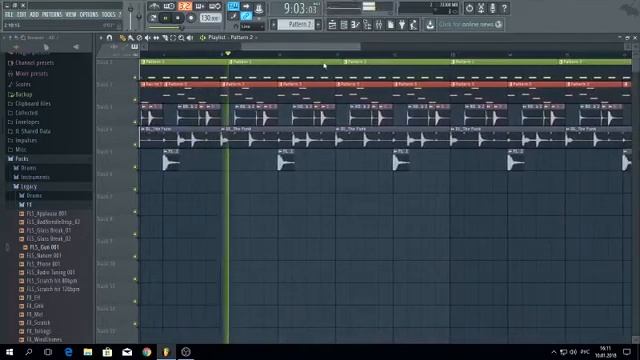Select the playlist slice tool
The image size is (640, 360).
[x=164, y=38]
